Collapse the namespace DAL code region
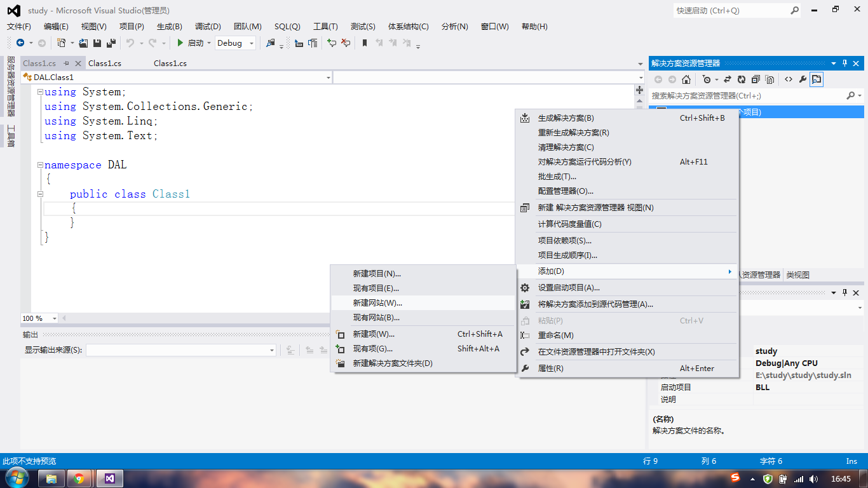The image size is (868, 488). (40, 165)
